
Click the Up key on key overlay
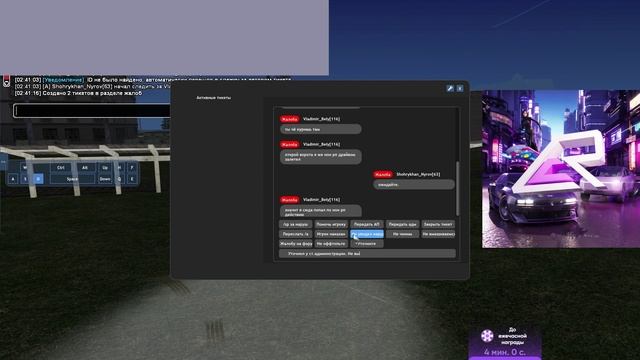(x=105, y=167)
